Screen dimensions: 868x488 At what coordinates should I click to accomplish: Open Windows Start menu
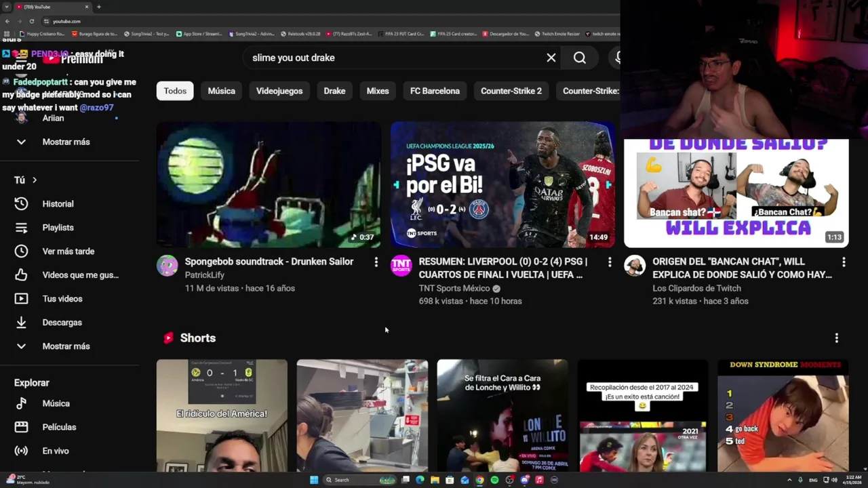pyautogui.click(x=313, y=480)
